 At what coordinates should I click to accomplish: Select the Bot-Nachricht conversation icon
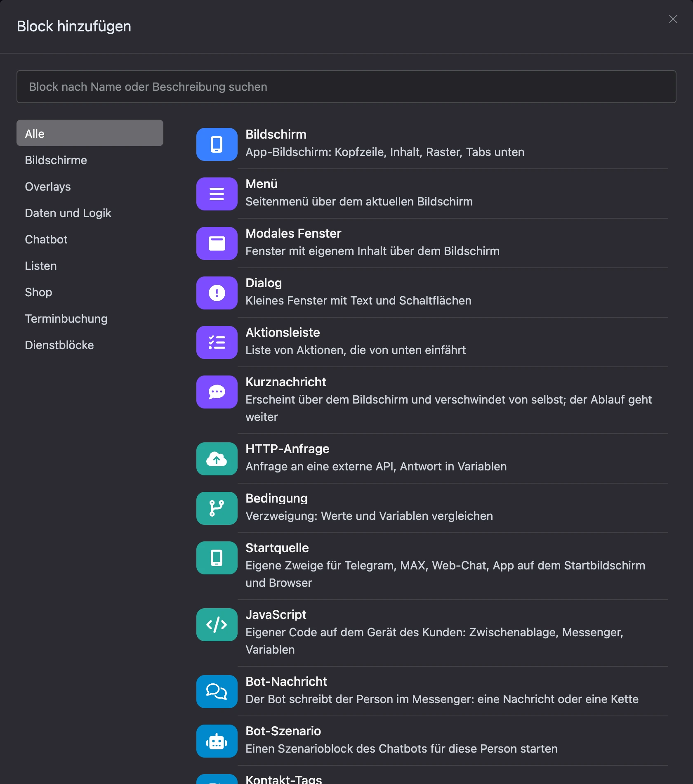217,692
